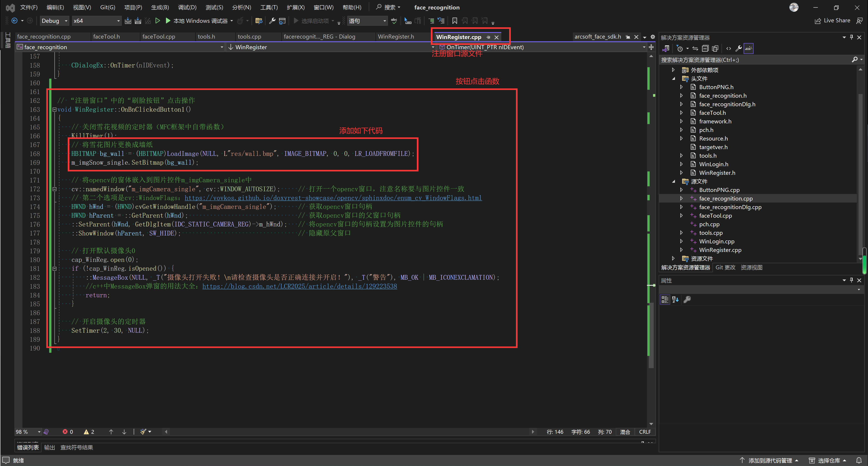Viewport: 868px width, 466px height.
Task: Toggle the preview selected items button
Action: (x=748, y=48)
